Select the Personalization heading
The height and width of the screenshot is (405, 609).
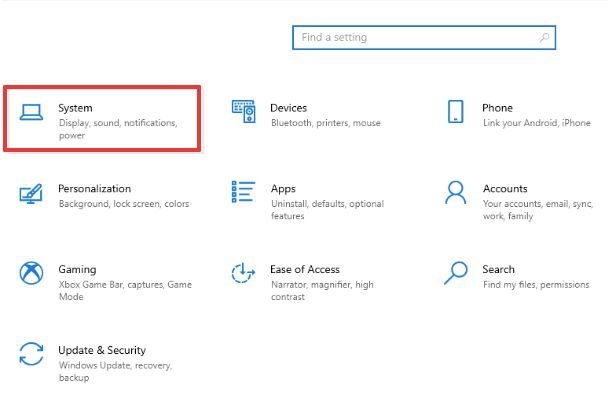[94, 188]
